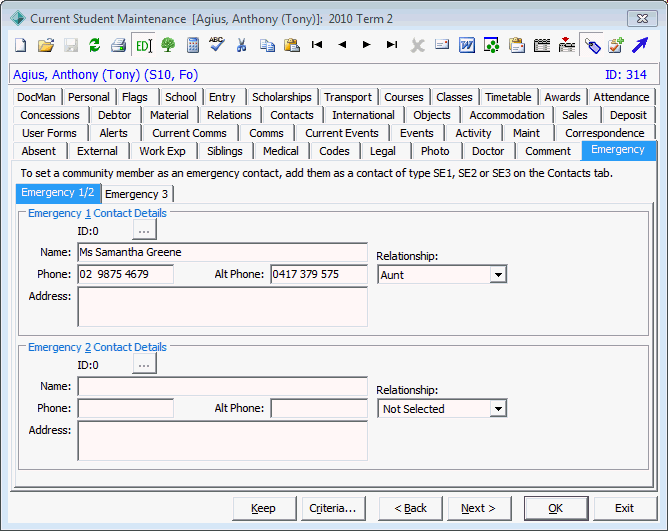The height and width of the screenshot is (531, 668).
Task: Click the Keep button
Action: pyautogui.click(x=263, y=508)
